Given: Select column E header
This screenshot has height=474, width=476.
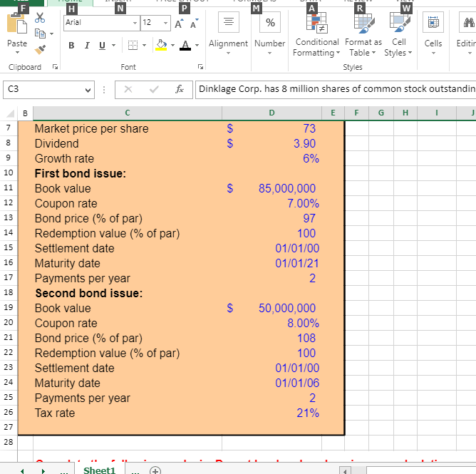Looking at the screenshot, I should click(x=333, y=113).
